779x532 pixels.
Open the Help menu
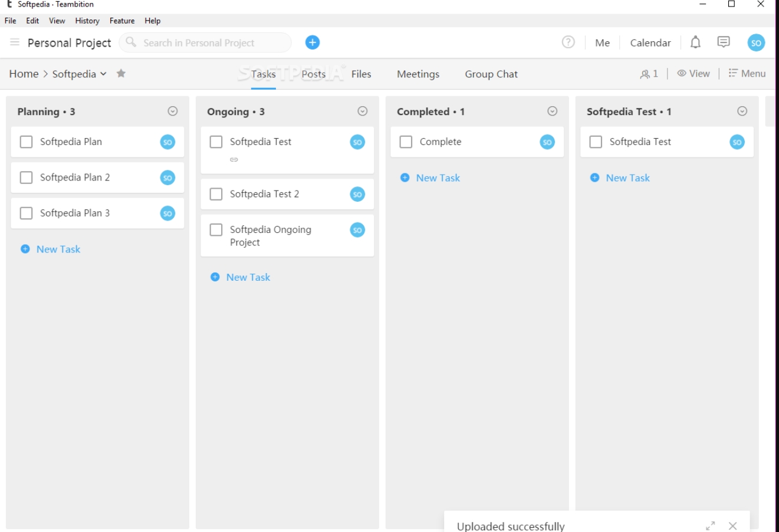153,21
